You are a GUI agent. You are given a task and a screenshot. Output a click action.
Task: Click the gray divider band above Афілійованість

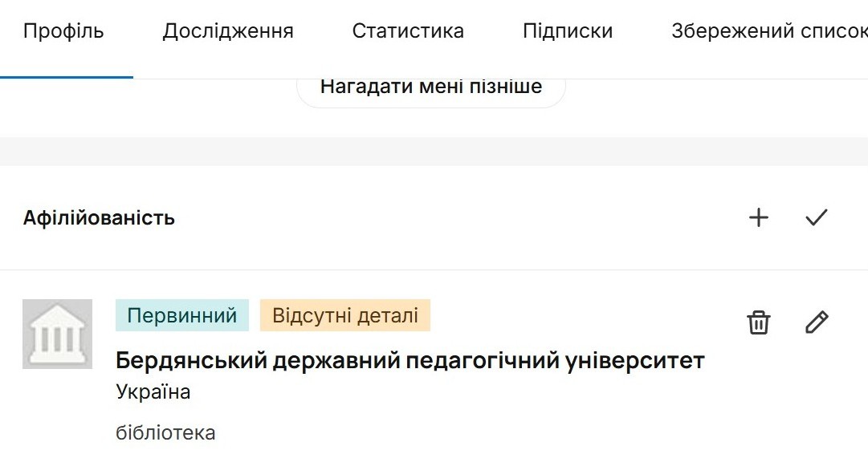point(434,151)
